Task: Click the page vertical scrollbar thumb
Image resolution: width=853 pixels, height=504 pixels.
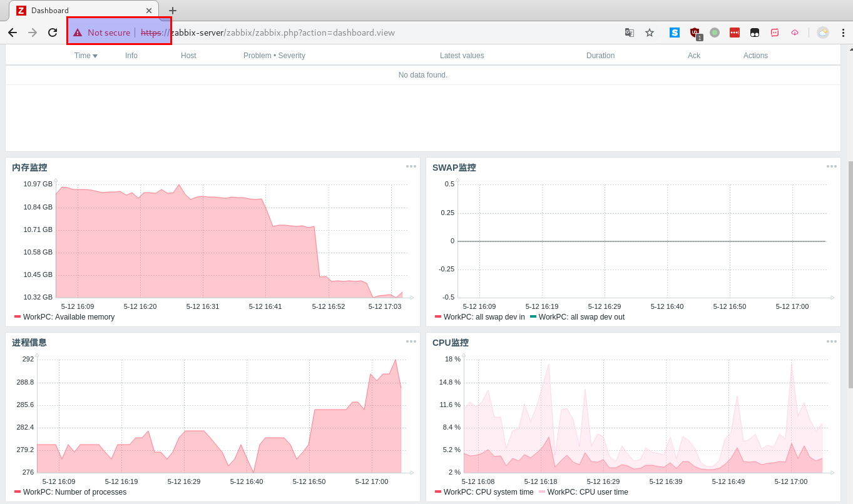Action: [x=850, y=275]
